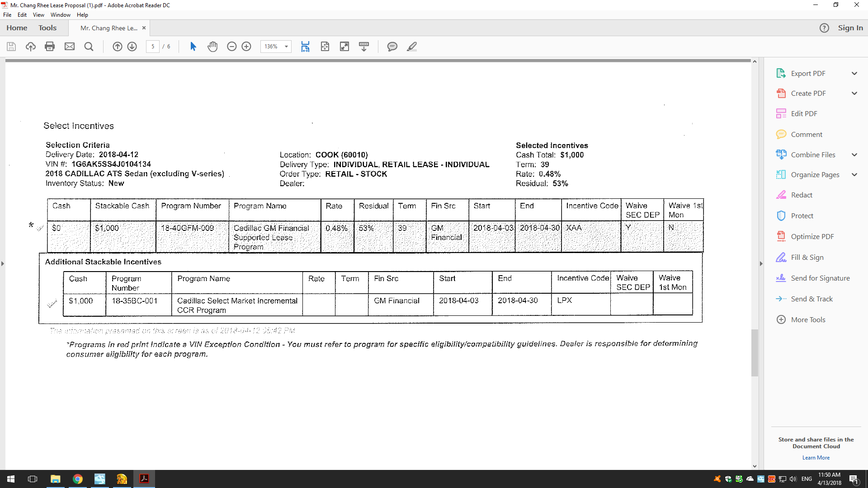Open the Edit menu

[x=22, y=15]
